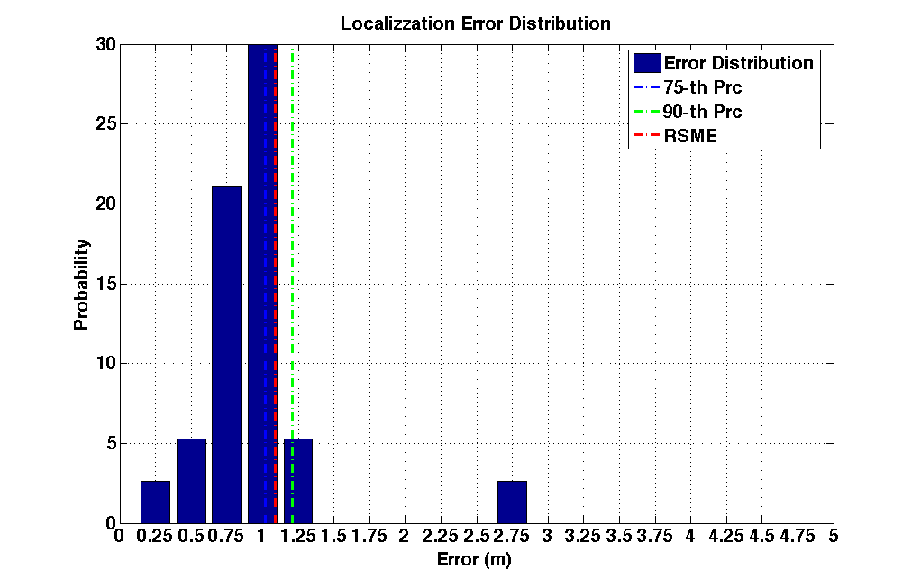
Task: Click the bar at 1.25 error
Action: [x=298, y=481]
